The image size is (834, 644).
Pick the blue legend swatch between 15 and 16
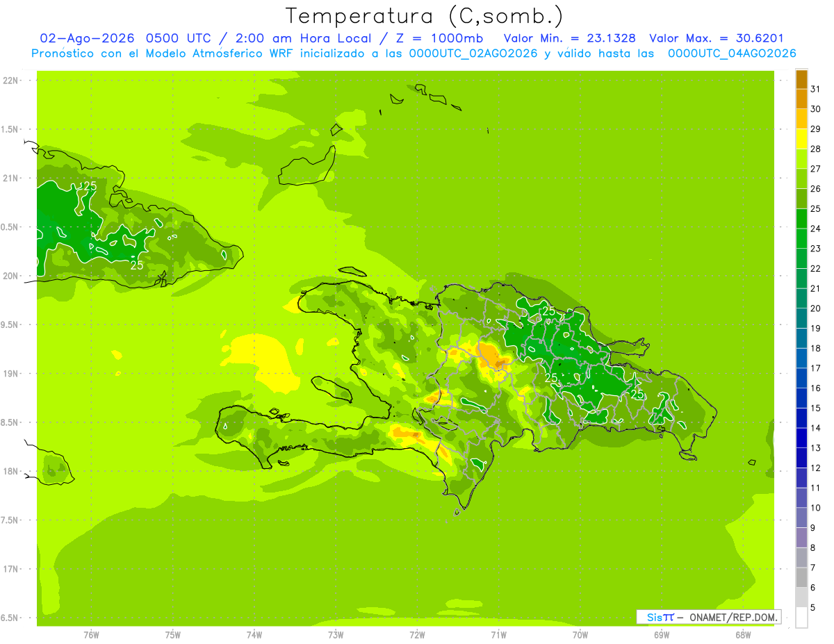click(x=801, y=398)
